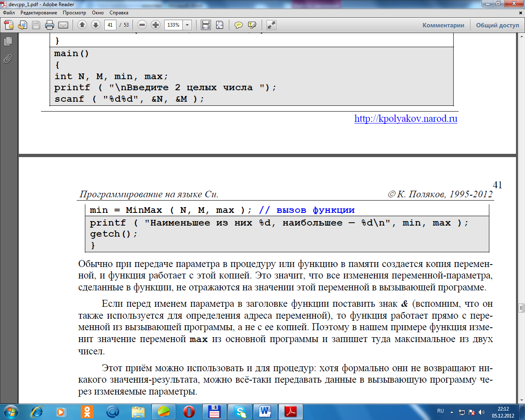Screen dimensions: 525x420
Task: Toggle fit-to-width scrolling mode
Action: (206, 25)
